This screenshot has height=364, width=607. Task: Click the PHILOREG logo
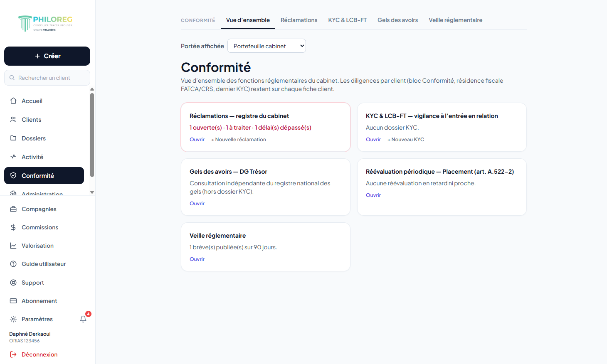coord(46,24)
